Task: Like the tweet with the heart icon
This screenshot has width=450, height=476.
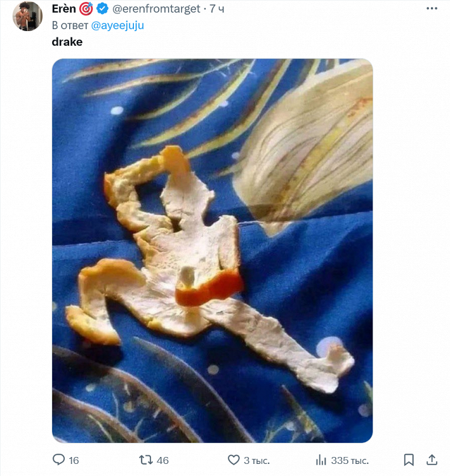Action: 234,459
